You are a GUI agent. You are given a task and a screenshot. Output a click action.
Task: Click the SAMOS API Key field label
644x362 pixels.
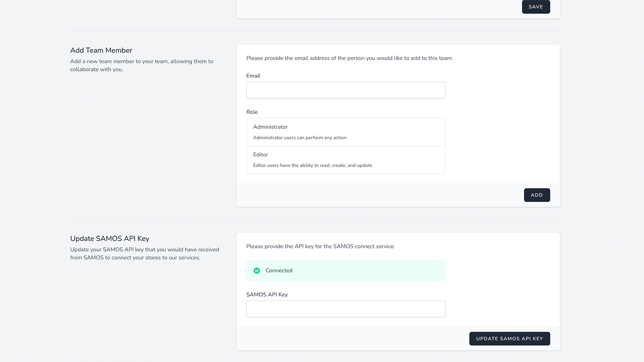point(267,294)
